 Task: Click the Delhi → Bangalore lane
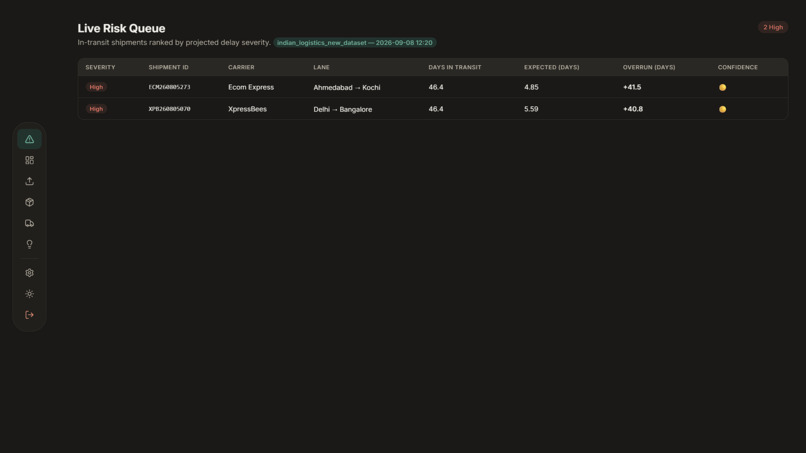pyautogui.click(x=343, y=109)
